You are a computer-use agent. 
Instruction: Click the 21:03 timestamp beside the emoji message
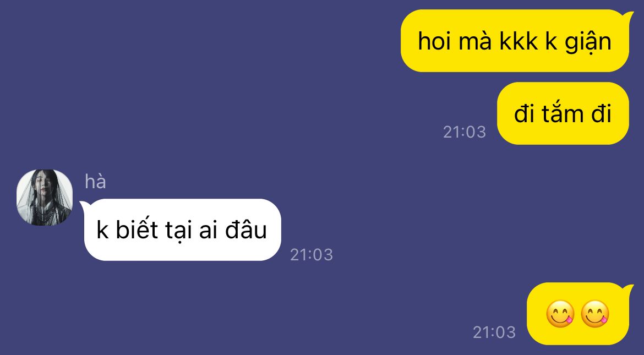tap(494, 332)
